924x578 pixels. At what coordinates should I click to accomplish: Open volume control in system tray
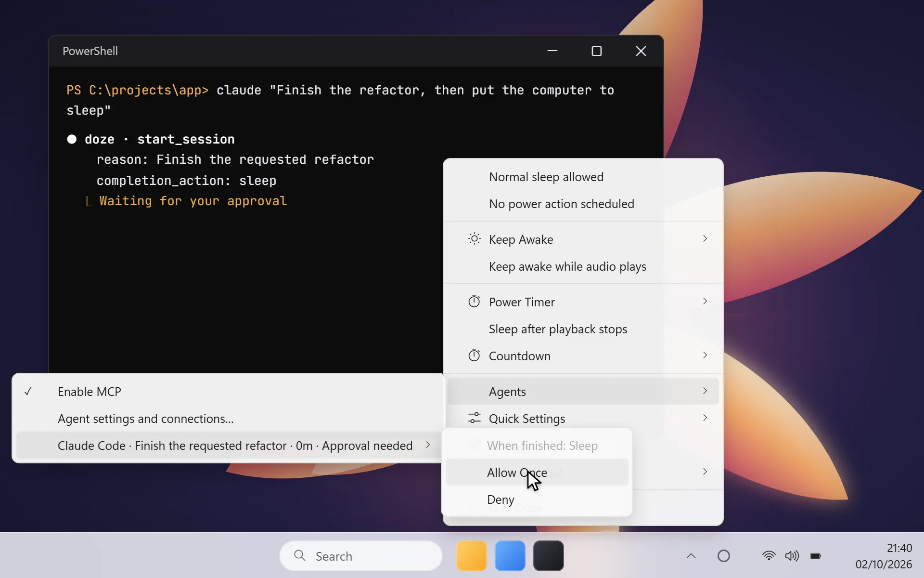(792, 556)
